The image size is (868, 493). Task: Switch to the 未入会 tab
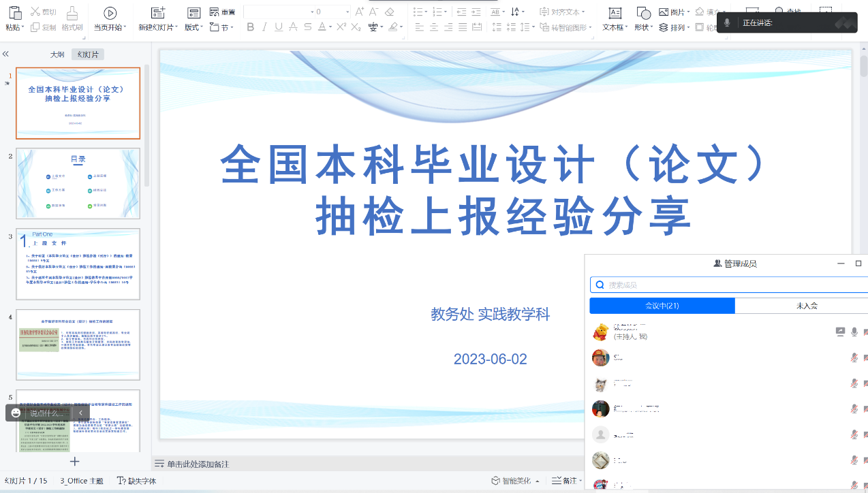(x=807, y=306)
